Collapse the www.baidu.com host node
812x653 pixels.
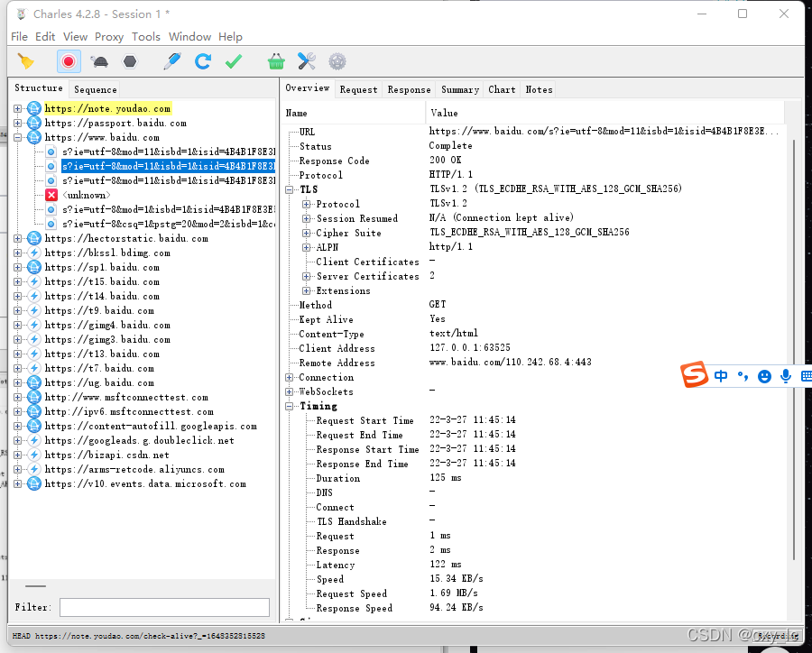pyautogui.click(x=18, y=138)
